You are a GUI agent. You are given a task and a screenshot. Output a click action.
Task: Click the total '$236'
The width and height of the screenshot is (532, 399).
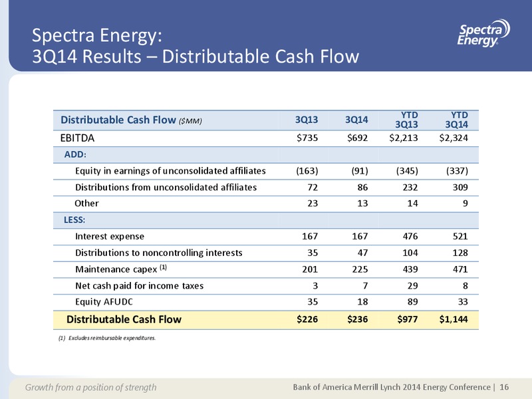(x=357, y=319)
